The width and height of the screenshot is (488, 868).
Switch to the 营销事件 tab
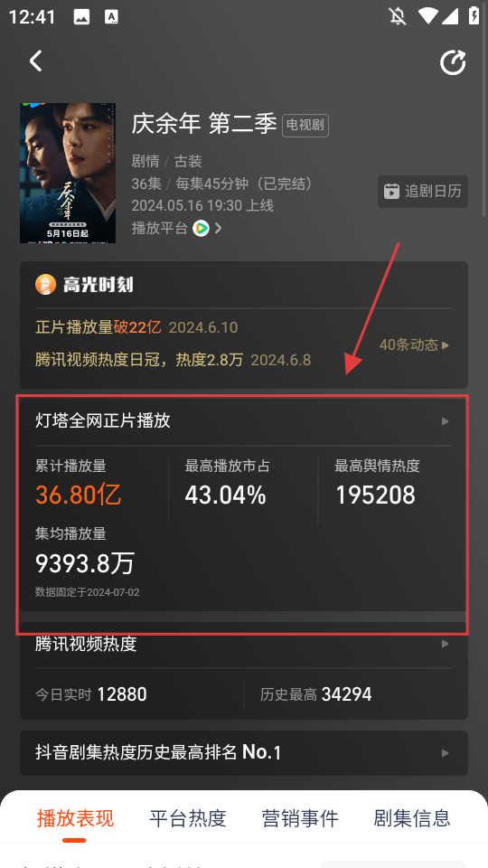tap(300, 818)
